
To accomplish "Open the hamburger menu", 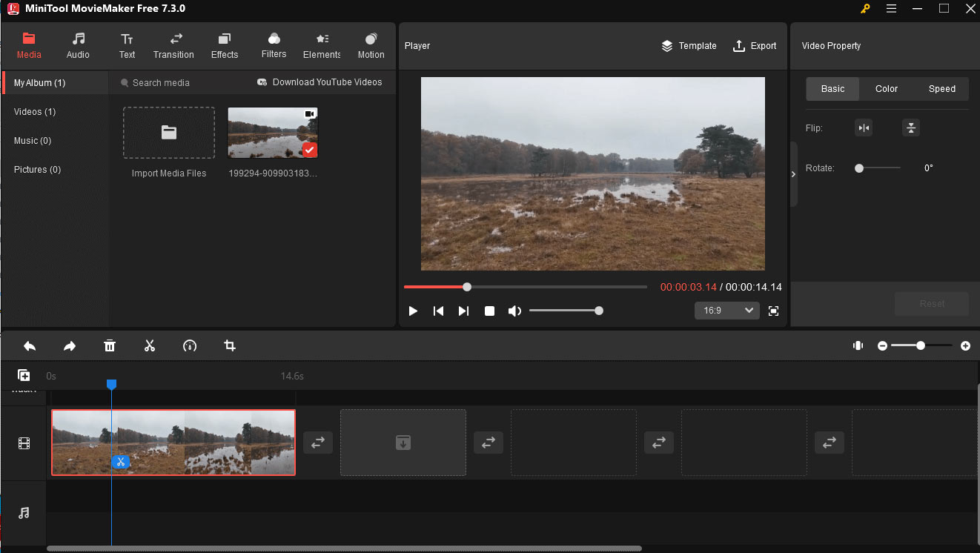I will point(891,9).
